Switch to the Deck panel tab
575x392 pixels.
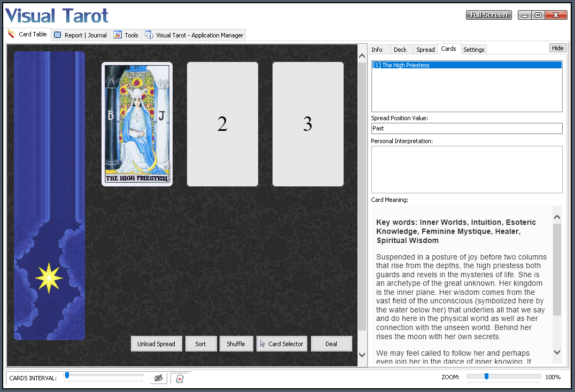(x=400, y=50)
